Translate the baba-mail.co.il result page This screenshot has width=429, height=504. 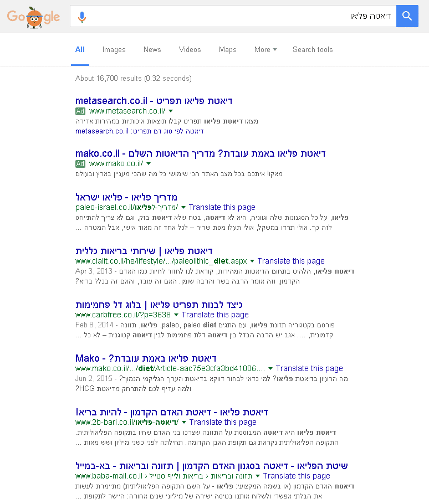point(296,476)
